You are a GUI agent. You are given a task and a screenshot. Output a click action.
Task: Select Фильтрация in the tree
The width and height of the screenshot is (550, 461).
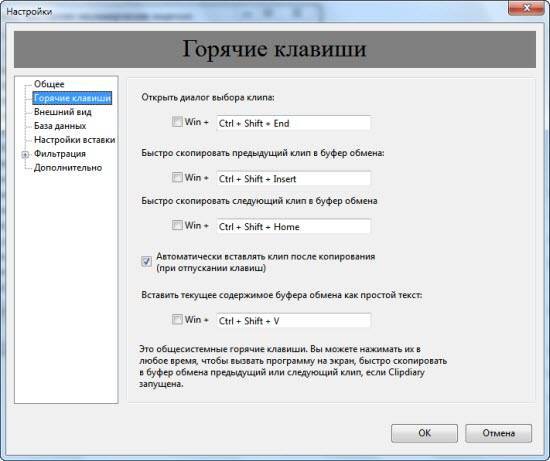60,154
